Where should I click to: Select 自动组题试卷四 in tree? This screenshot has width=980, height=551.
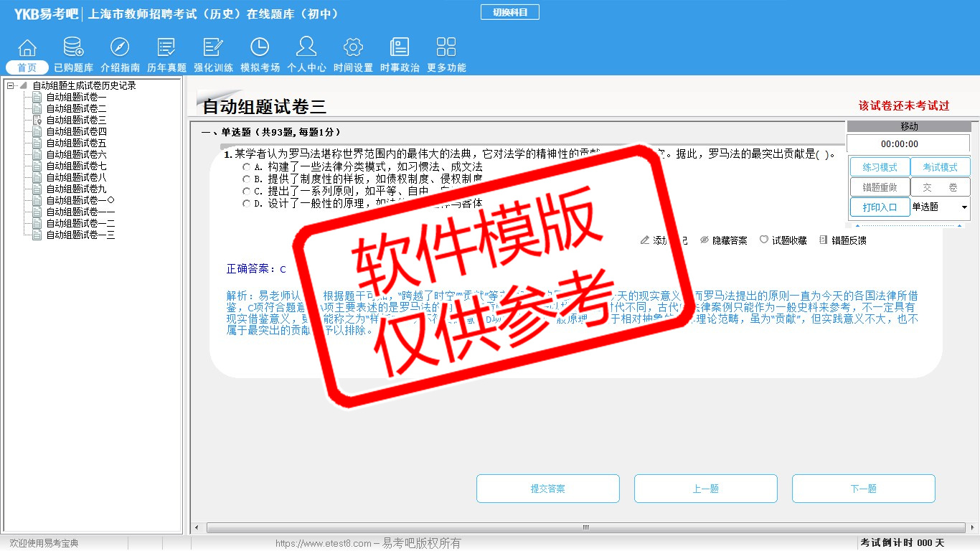pos(76,131)
